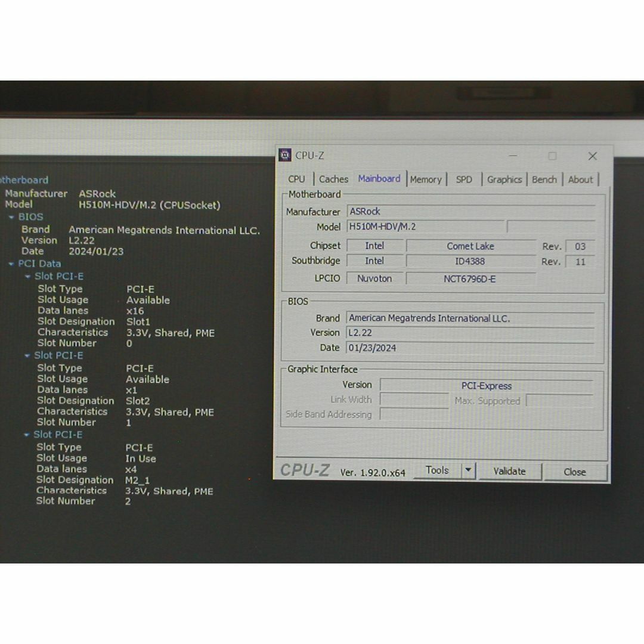Image resolution: width=644 pixels, height=644 pixels.
Task: Click the Chipset vendor field Intel
Action: [x=374, y=246]
